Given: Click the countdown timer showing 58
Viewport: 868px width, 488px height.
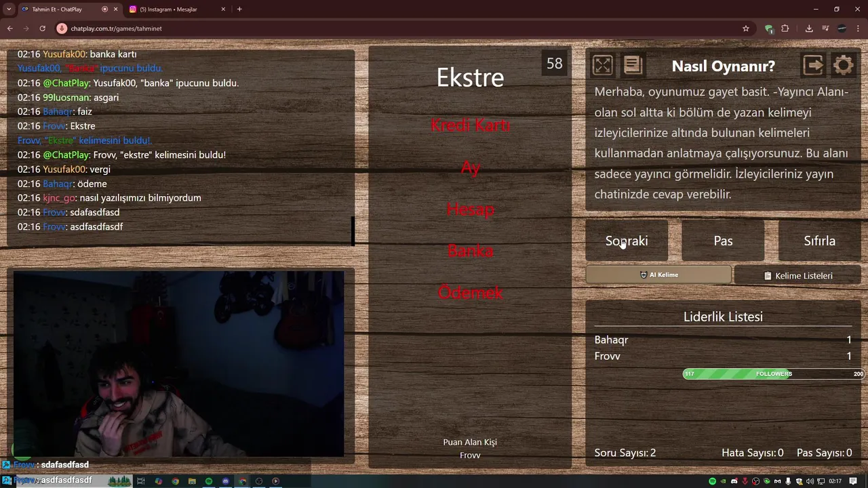Looking at the screenshot, I should click(x=555, y=64).
